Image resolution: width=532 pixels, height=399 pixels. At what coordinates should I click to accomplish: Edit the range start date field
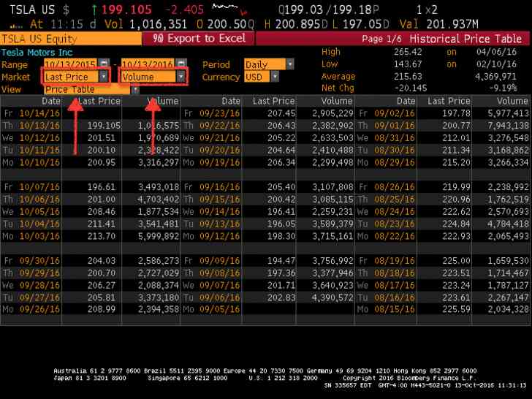pyautogui.click(x=71, y=64)
